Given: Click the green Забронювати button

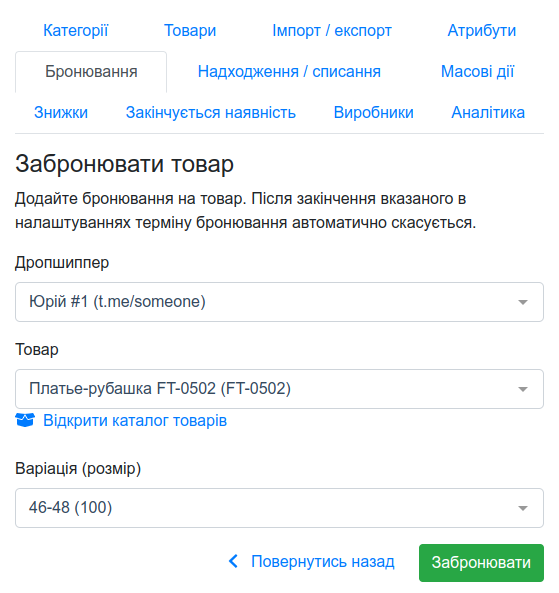Looking at the screenshot, I should tap(481, 563).
